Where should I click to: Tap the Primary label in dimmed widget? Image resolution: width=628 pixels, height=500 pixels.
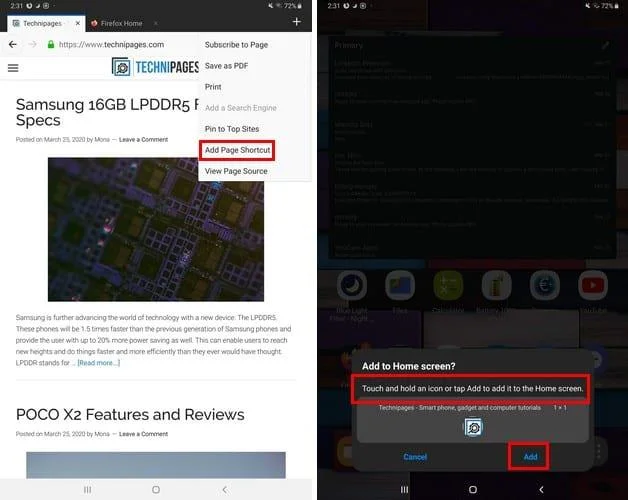pos(348,45)
